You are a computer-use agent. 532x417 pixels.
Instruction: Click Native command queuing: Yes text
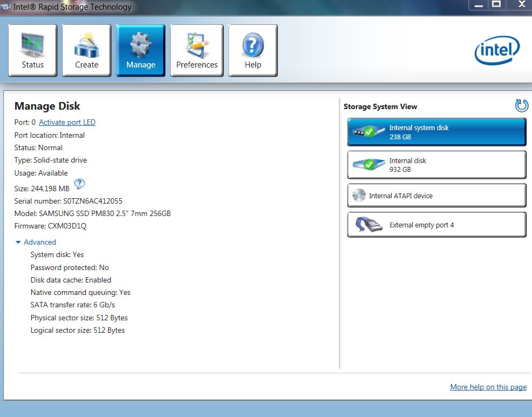click(80, 292)
